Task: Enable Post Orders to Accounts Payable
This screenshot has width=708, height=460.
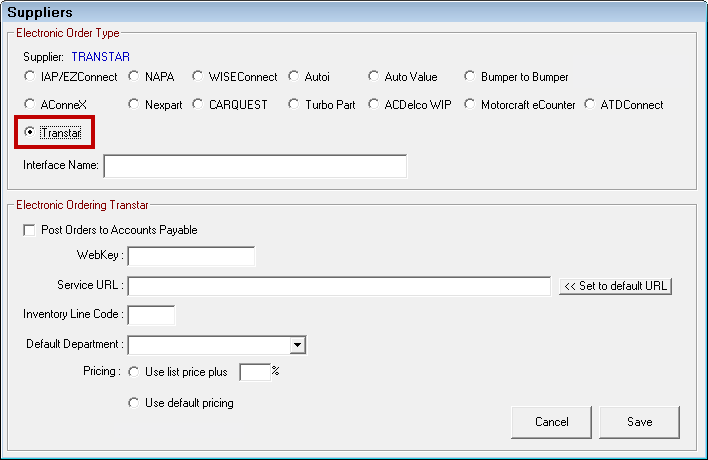Action: click(x=29, y=230)
